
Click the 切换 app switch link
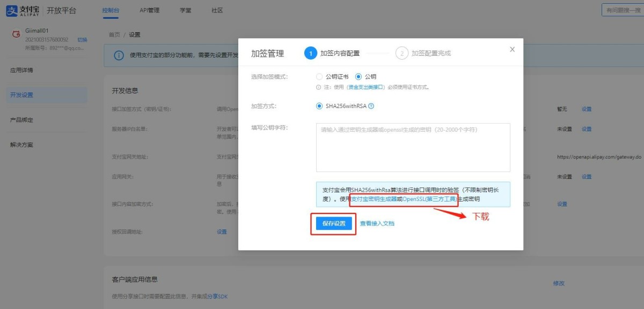[x=82, y=40]
